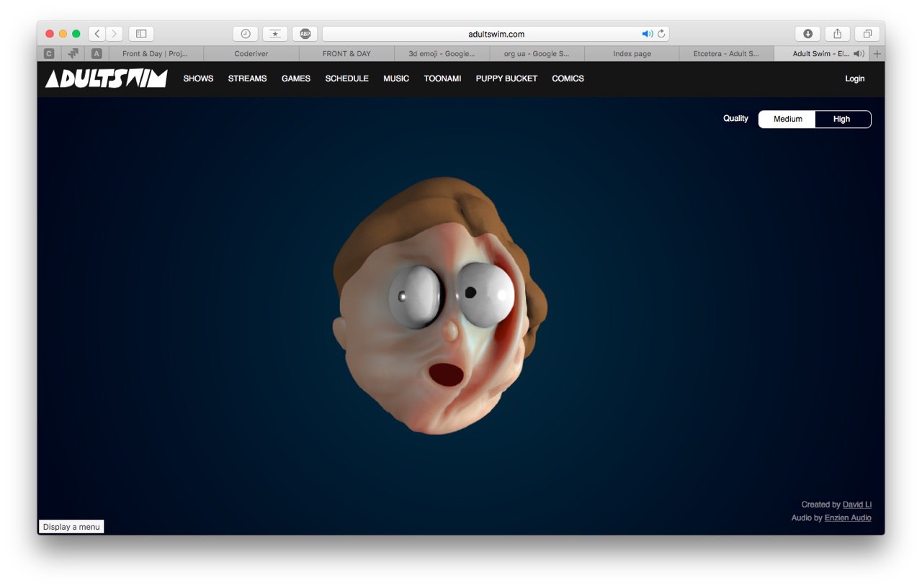922x588 pixels.
Task: Switch to the 3d emoji - Google tab
Action: 442,54
